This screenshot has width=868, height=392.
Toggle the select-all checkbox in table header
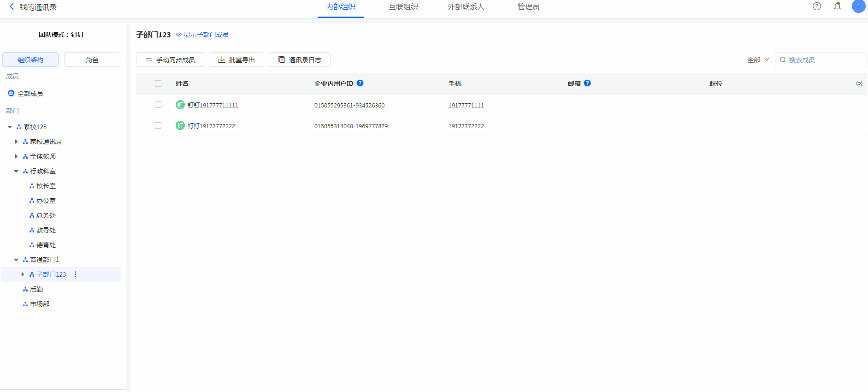158,83
